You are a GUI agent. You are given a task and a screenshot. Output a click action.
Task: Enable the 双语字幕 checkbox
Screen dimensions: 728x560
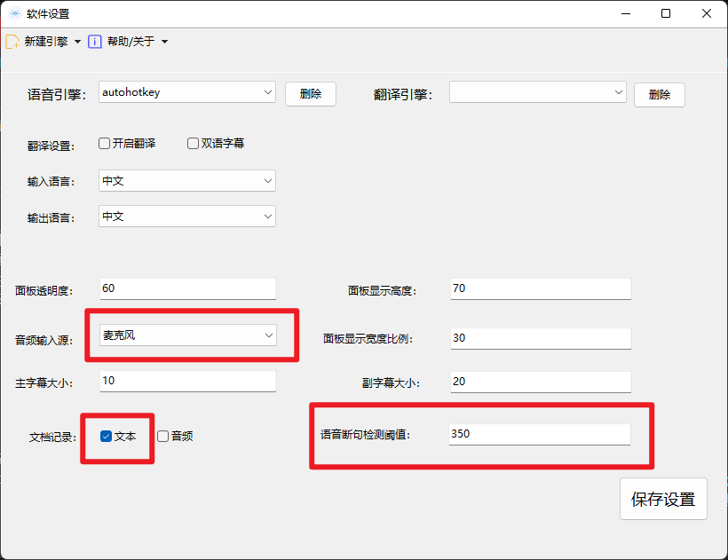(194, 144)
